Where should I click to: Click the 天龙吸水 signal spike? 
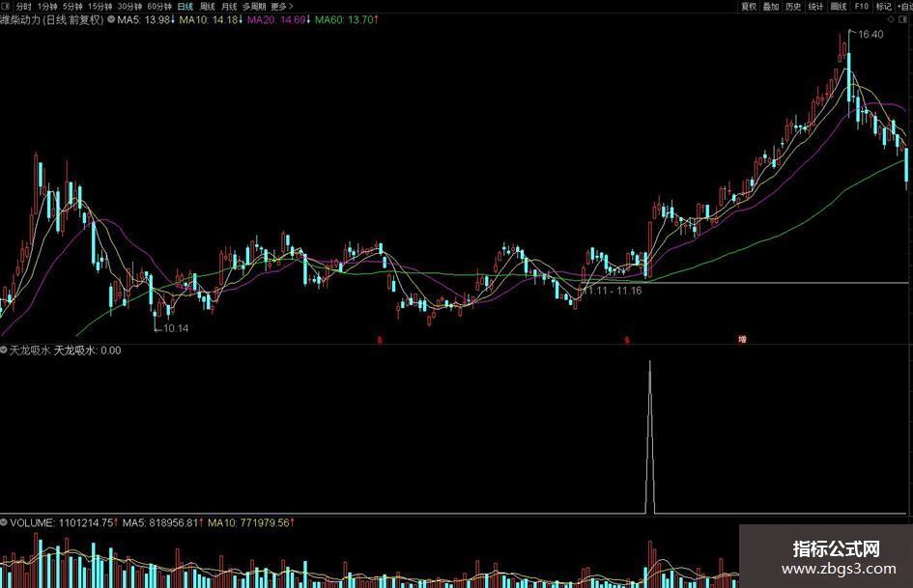coord(650,436)
